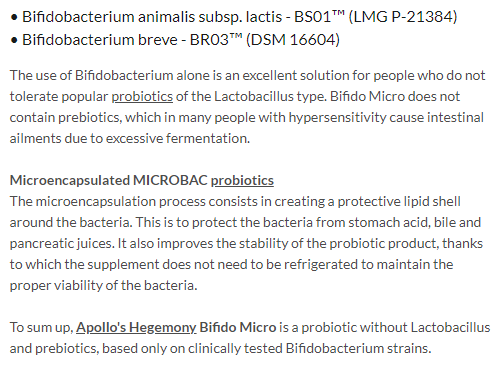Click 'To sum up,' at summary start
The image size is (504, 373).
point(42,328)
